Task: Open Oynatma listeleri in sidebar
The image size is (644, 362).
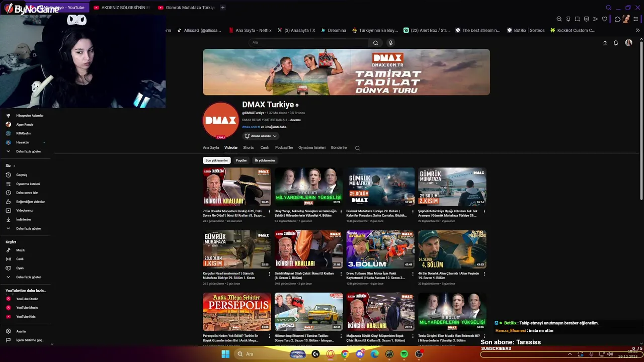Action: pos(27,184)
